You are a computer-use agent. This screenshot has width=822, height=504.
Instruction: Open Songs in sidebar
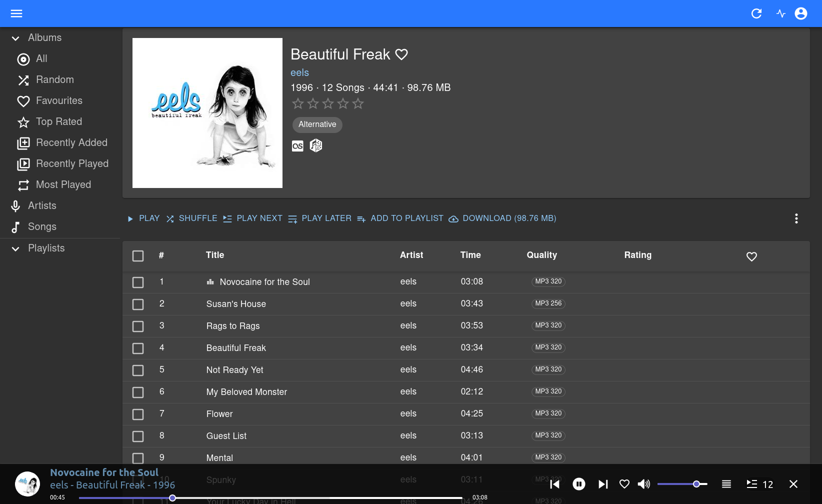point(60,227)
